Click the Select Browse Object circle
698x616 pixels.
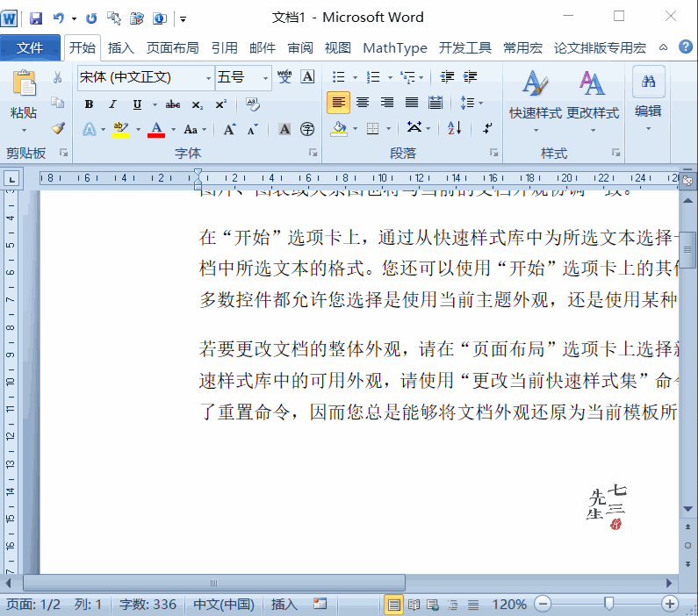(x=687, y=545)
